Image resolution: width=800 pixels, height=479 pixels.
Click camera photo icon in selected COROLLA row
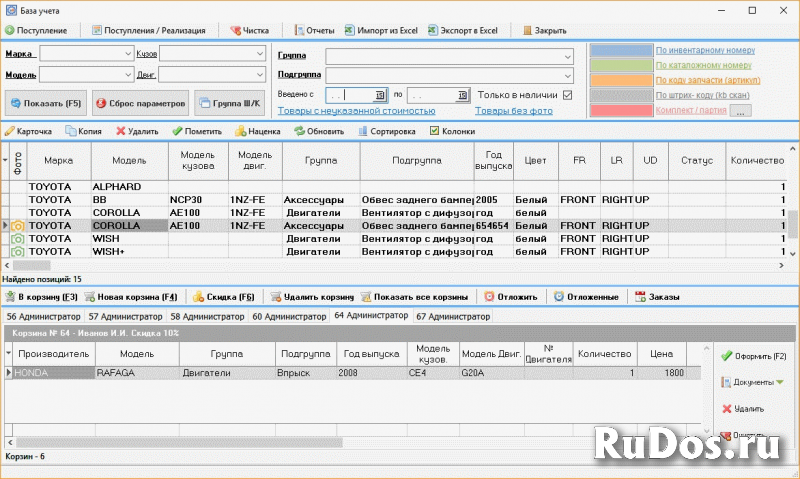(18, 227)
